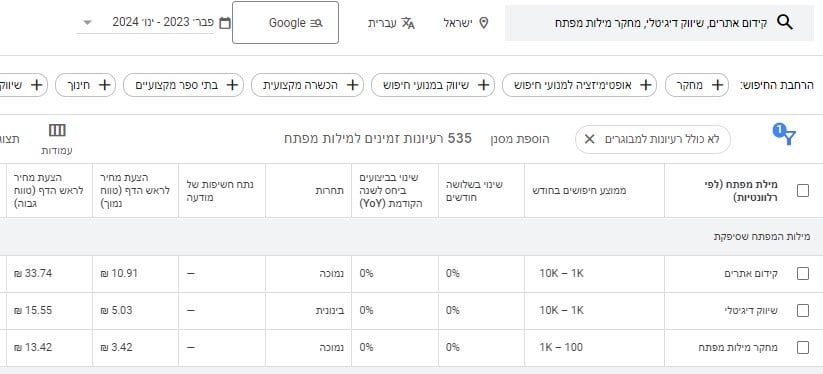Click the הוספת מסנן link

point(520,139)
